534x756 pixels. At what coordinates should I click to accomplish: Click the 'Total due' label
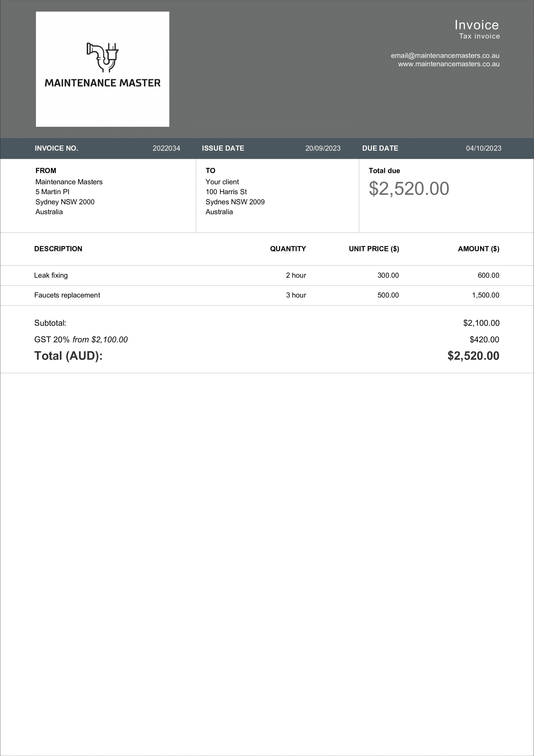point(384,171)
